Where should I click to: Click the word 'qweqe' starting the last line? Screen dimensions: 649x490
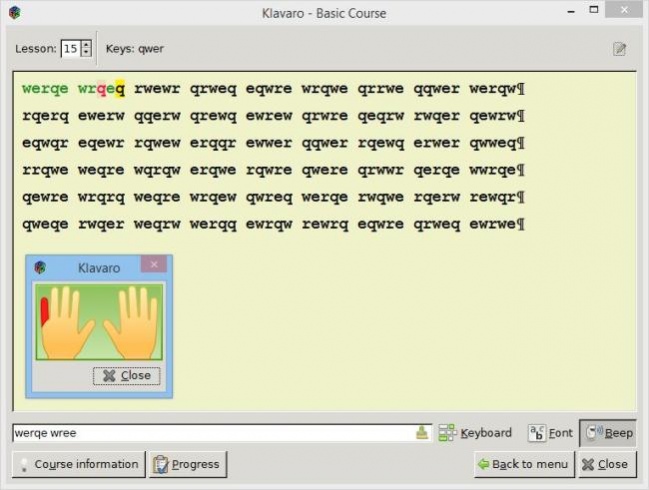click(45, 224)
